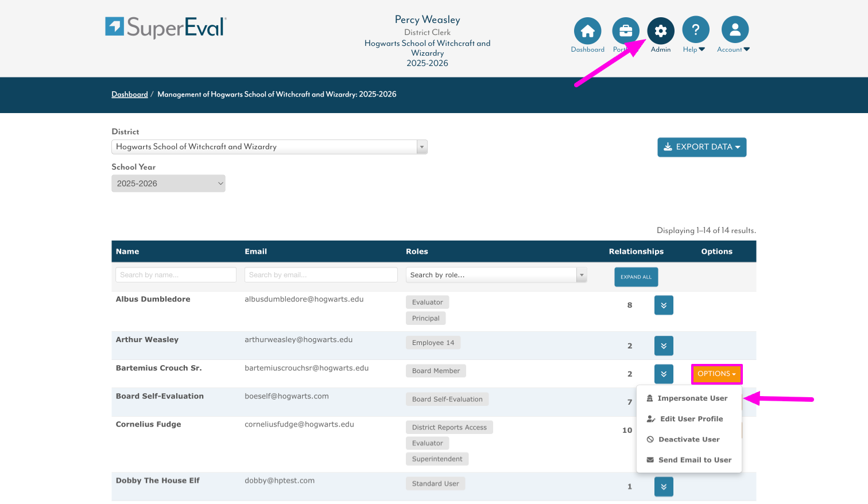The height and width of the screenshot is (504, 868).
Task: Click Cornelius Fudge's name
Action: coord(148,424)
